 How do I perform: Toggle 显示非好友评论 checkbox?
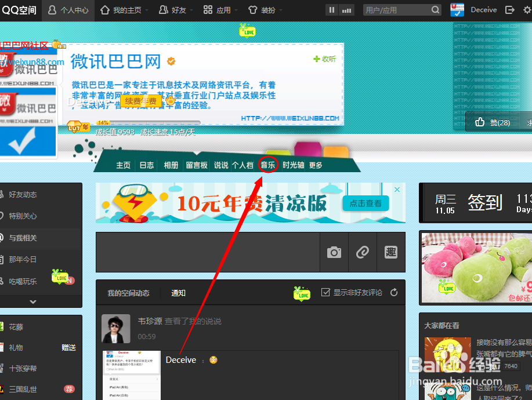pos(325,292)
